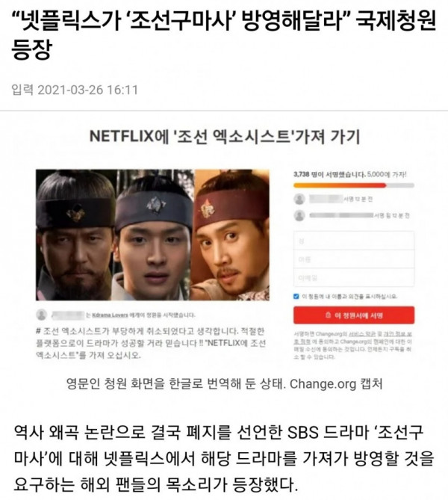Uncheck the display my name and comment checkbox
The width and height of the screenshot is (448, 500).
click(x=296, y=296)
